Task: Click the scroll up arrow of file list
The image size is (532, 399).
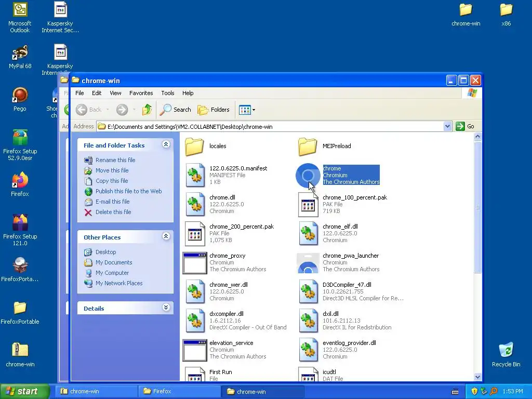Action: point(477,137)
